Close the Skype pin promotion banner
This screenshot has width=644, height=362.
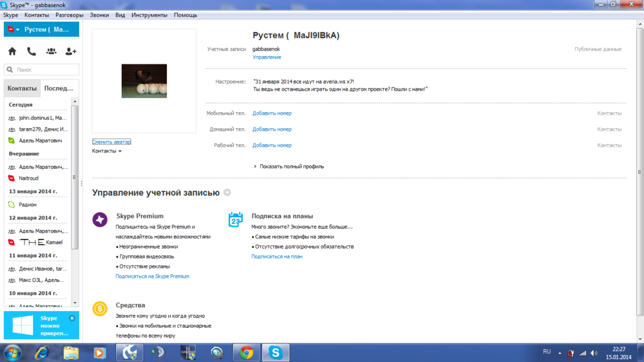coord(72,318)
